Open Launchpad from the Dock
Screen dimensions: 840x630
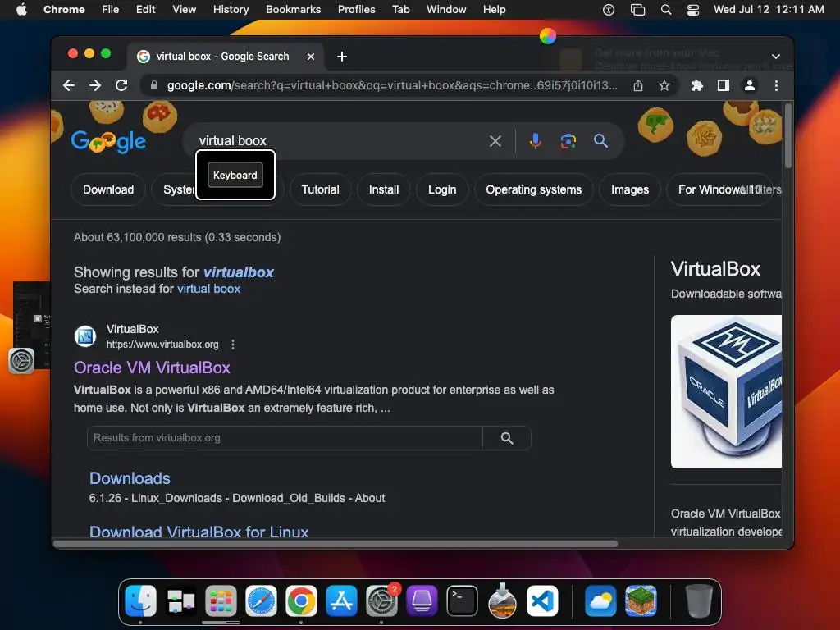221,600
